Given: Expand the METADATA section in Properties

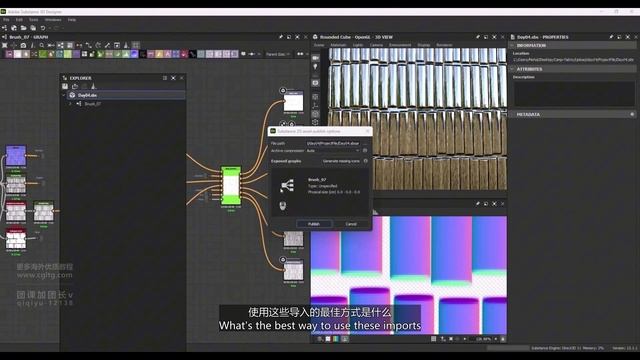Looking at the screenshot, I should point(512,115).
